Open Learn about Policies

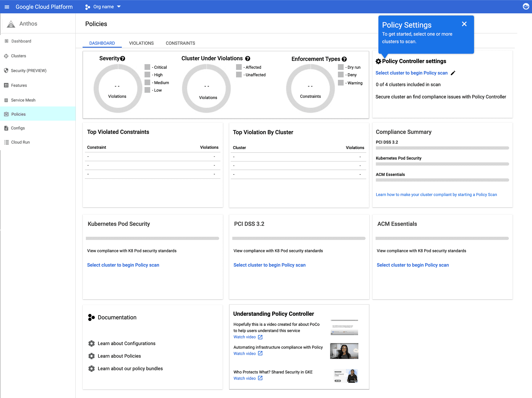point(119,356)
